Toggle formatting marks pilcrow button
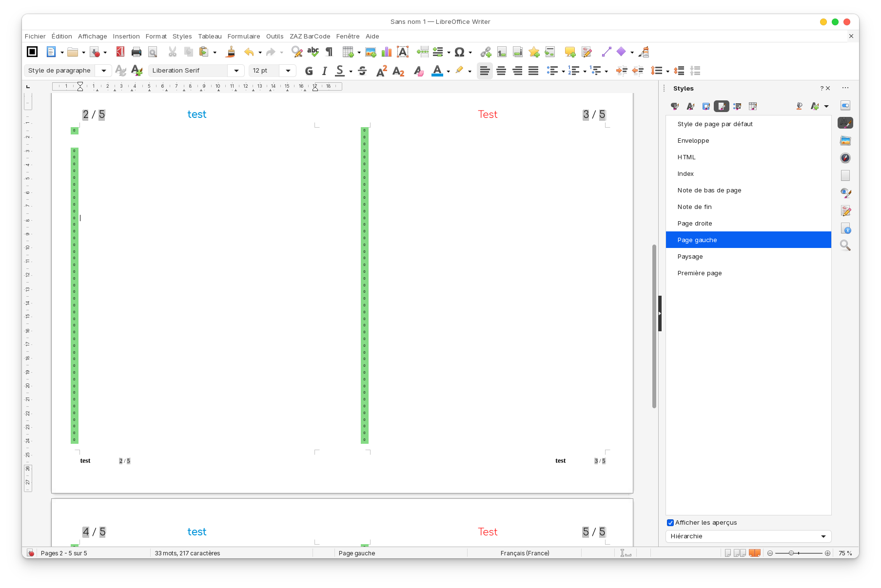This screenshot has height=588, width=881. (329, 52)
